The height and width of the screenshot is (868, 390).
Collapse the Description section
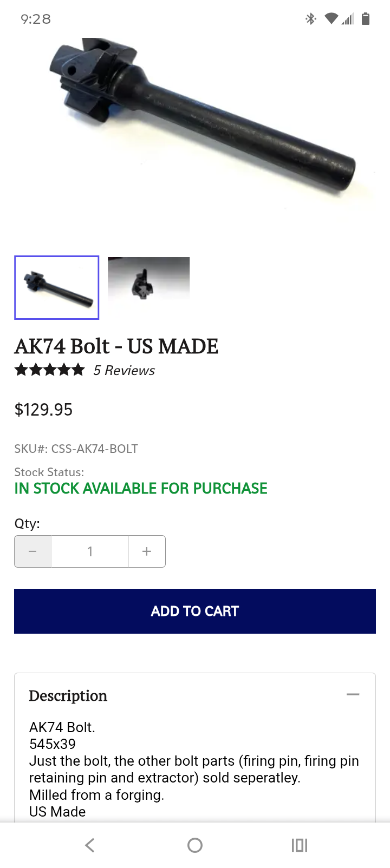click(353, 695)
